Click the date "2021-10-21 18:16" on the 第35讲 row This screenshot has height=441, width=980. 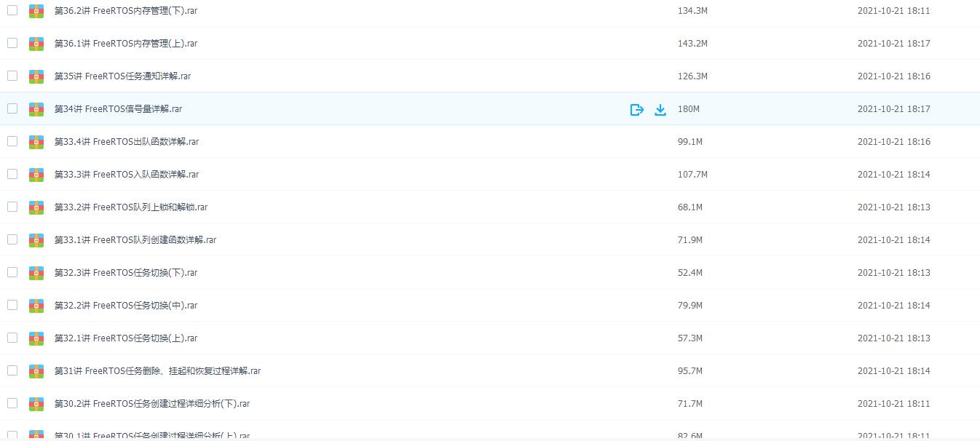(894, 76)
